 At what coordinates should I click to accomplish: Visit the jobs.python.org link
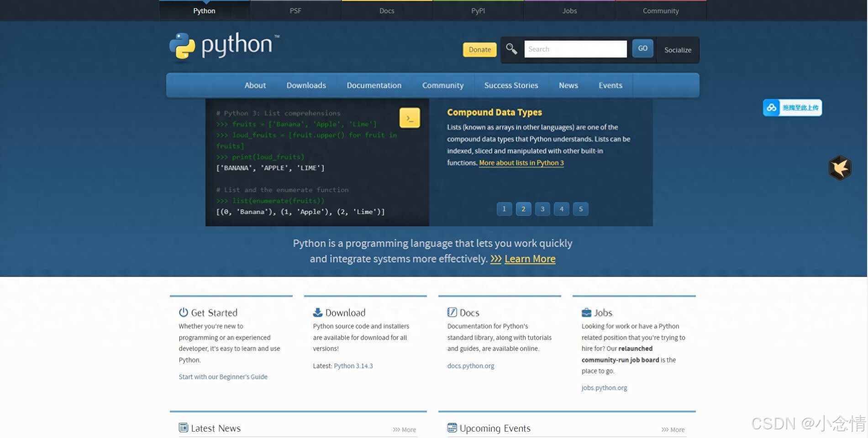tap(604, 388)
